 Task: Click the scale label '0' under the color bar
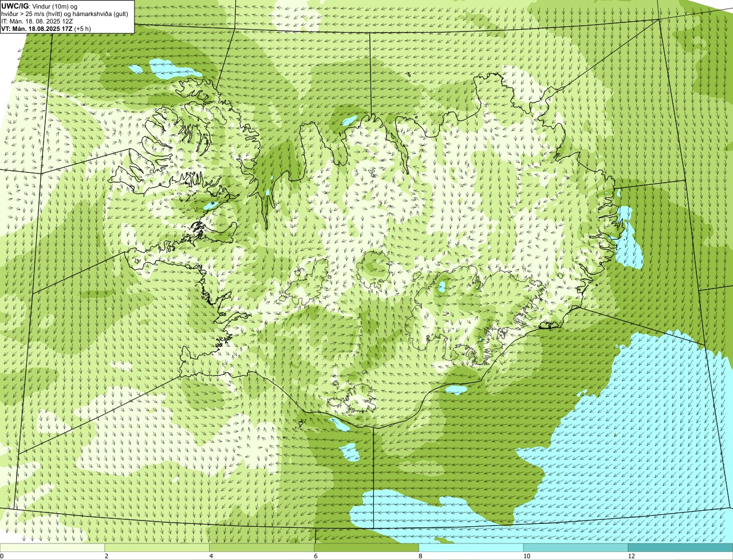[x=2, y=556]
